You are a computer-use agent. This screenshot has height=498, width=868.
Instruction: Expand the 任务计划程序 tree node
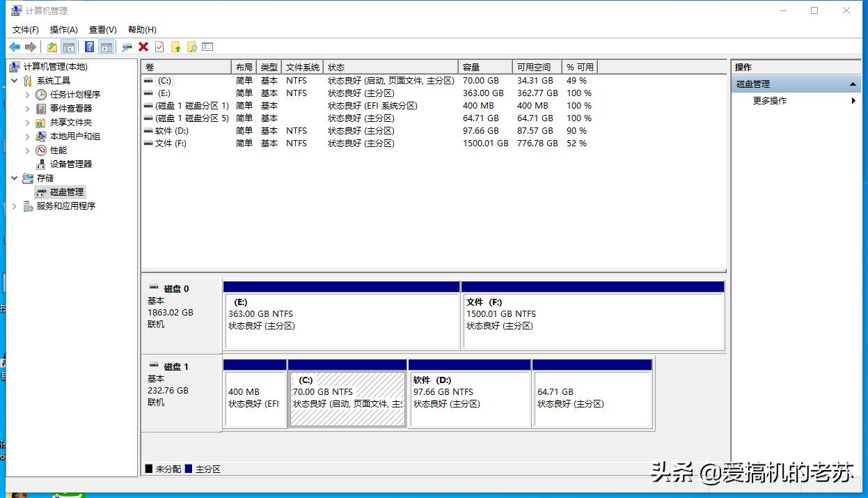28,95
